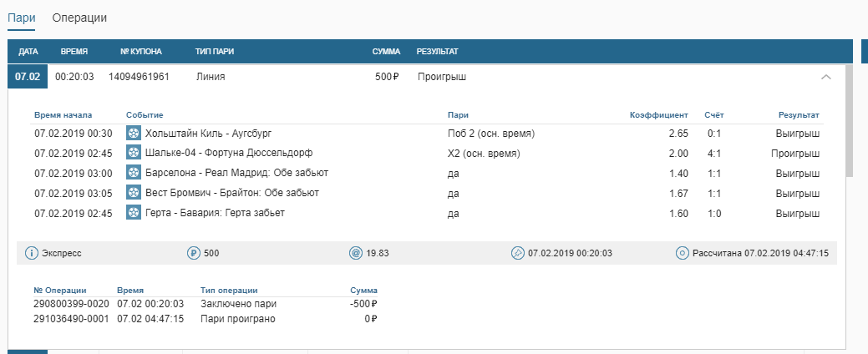868x354 pixels.
Task: Click coupon number 14094961961
Action: click(139, 77)
